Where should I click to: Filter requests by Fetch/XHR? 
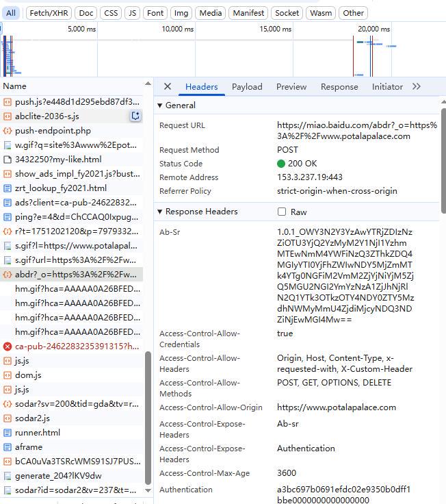(x=49, y=13)
